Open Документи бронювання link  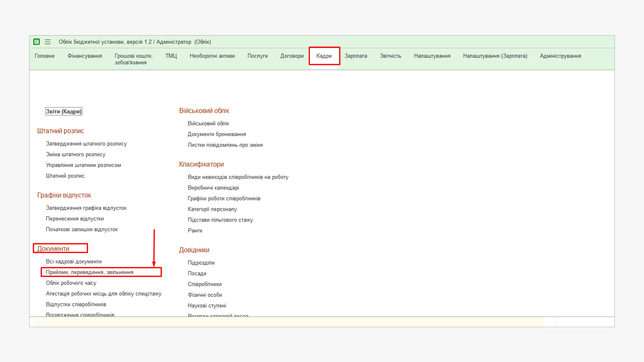click(x=217, y=134)
